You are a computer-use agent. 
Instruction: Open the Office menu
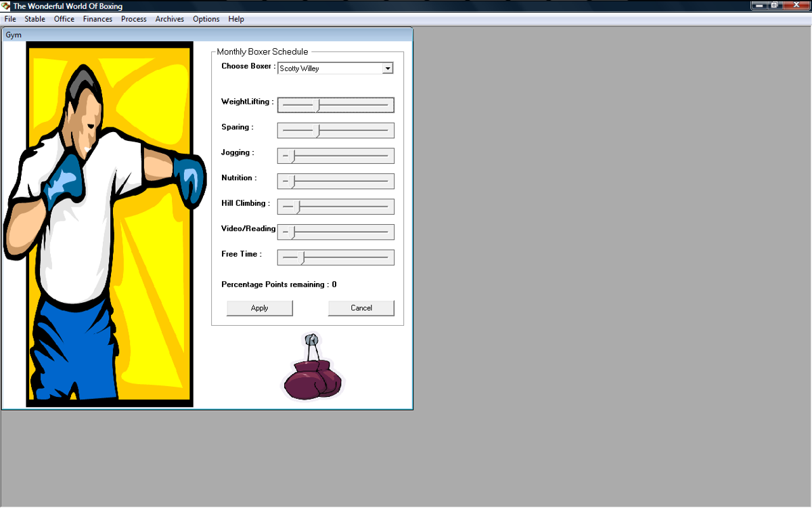click(x=64, y=19)
